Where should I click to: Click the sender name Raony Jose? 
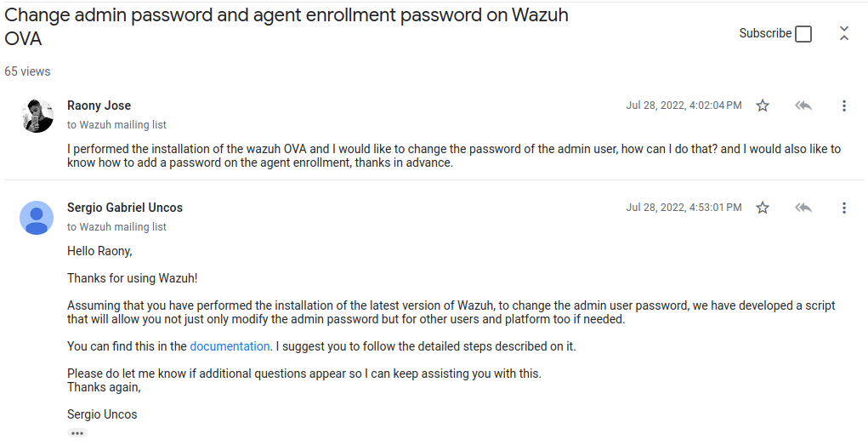(x=99, y=106)
